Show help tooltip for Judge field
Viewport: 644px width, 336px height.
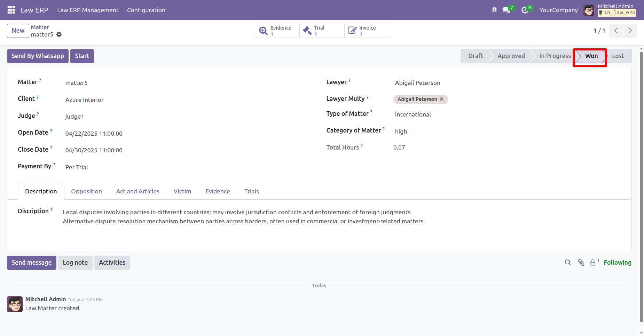pyautogui.click(x=38, y=114)
